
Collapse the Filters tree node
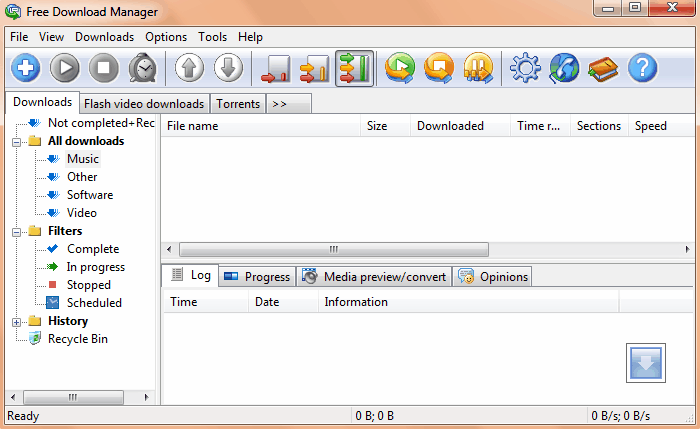[17, 232]
